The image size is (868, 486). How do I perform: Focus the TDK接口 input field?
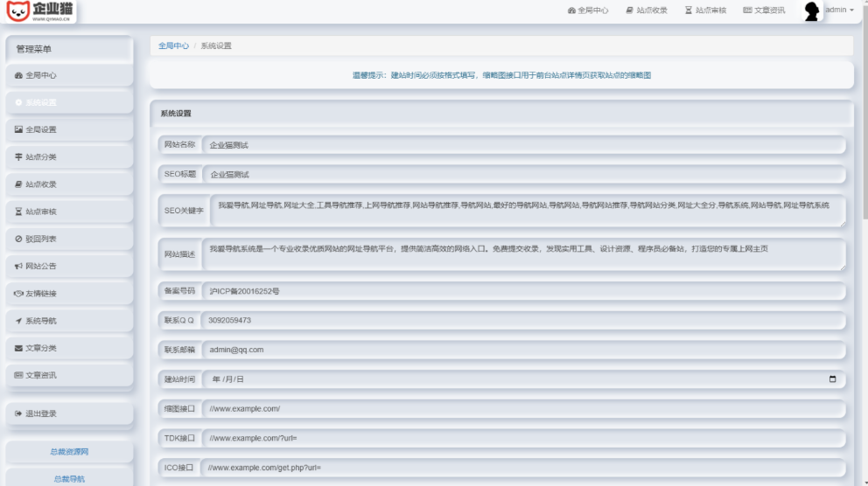(x=523, y=438)
